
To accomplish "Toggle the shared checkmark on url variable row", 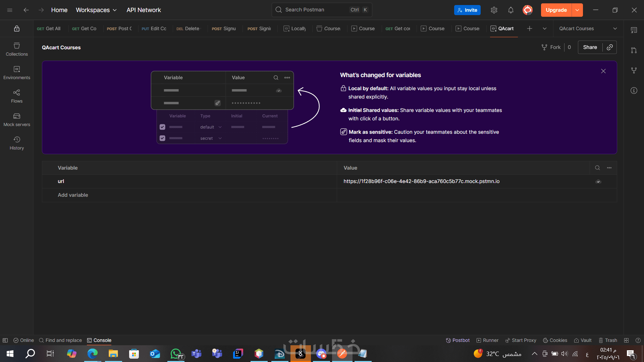I will pos(598,182).
